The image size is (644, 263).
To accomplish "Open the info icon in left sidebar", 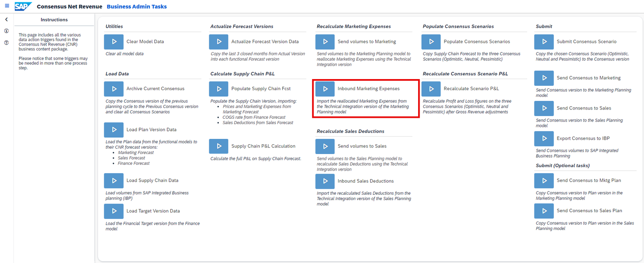I will pos(6,31).
